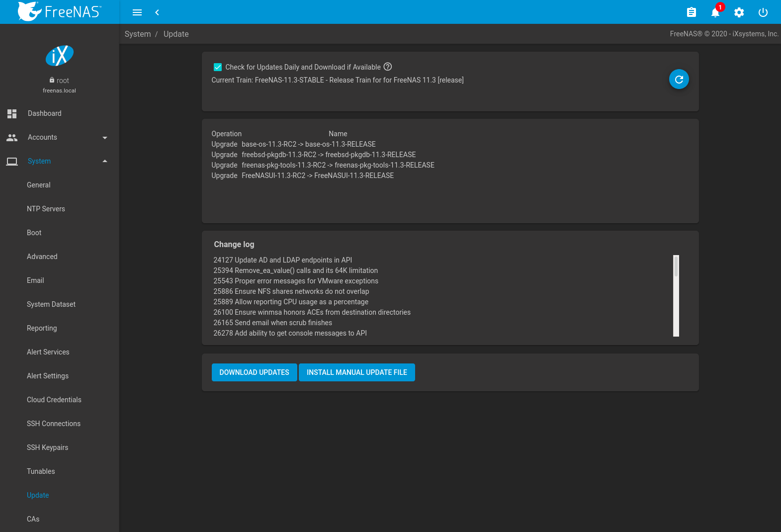Open the alerts notification bell
Viewport: 781px width, 532px height.
[x=715, y=12]
